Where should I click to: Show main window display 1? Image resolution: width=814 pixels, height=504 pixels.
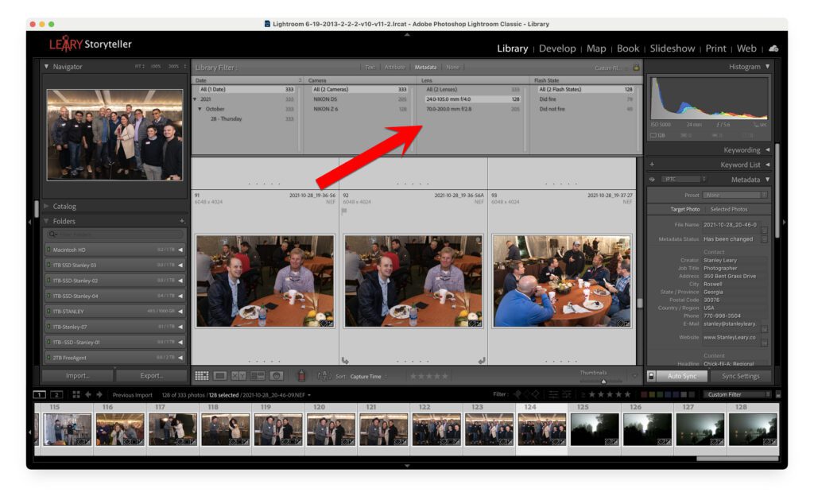(40, 395)
